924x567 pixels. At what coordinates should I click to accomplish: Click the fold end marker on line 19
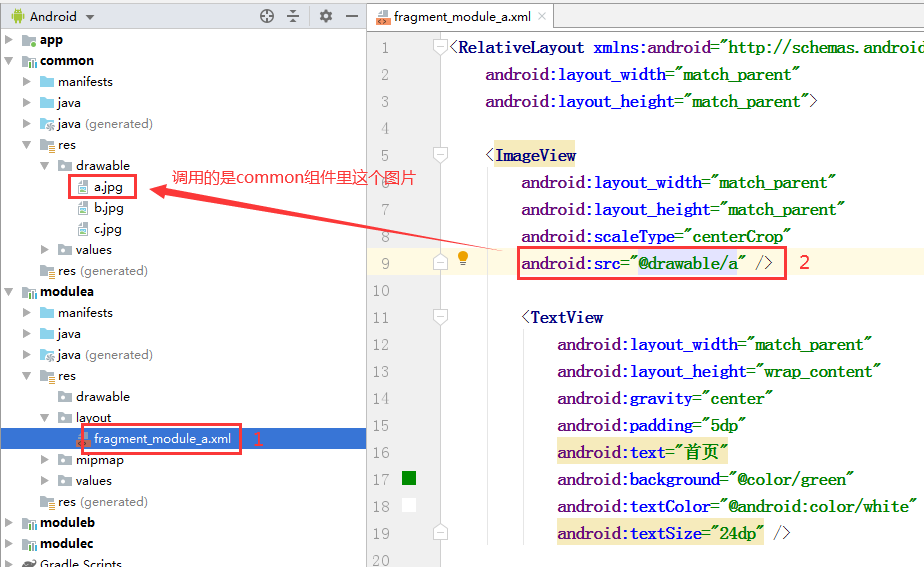tap(440, 533)
